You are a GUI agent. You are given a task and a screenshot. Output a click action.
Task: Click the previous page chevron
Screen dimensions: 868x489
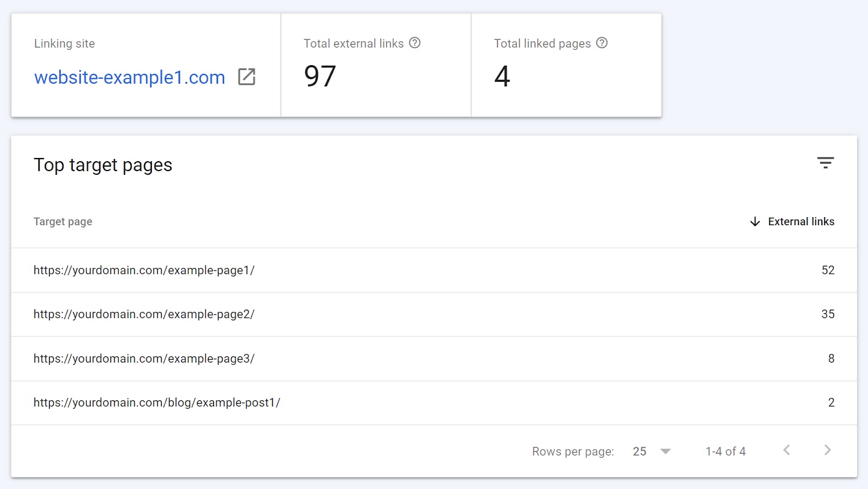pyautogui.click(x=787, y=450)
